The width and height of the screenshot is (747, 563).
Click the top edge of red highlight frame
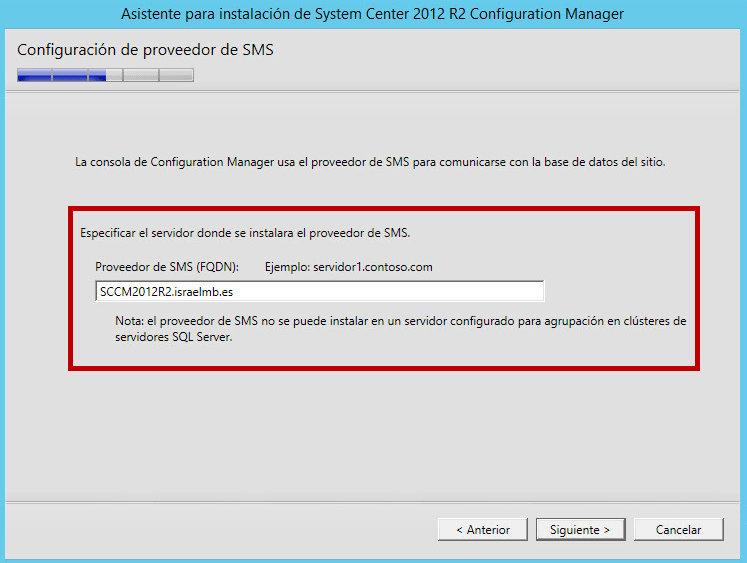pyautogui.click(x=383, y=209)
